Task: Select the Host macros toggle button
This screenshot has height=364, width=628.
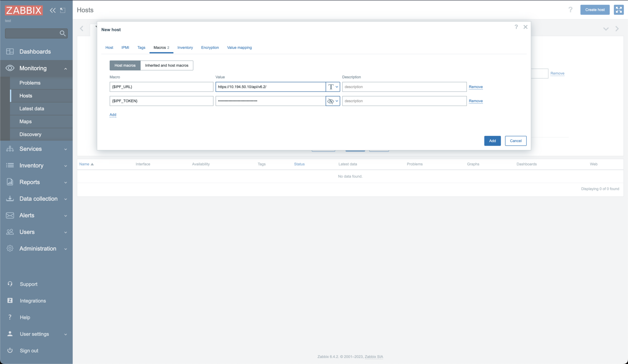Action: 124,65
